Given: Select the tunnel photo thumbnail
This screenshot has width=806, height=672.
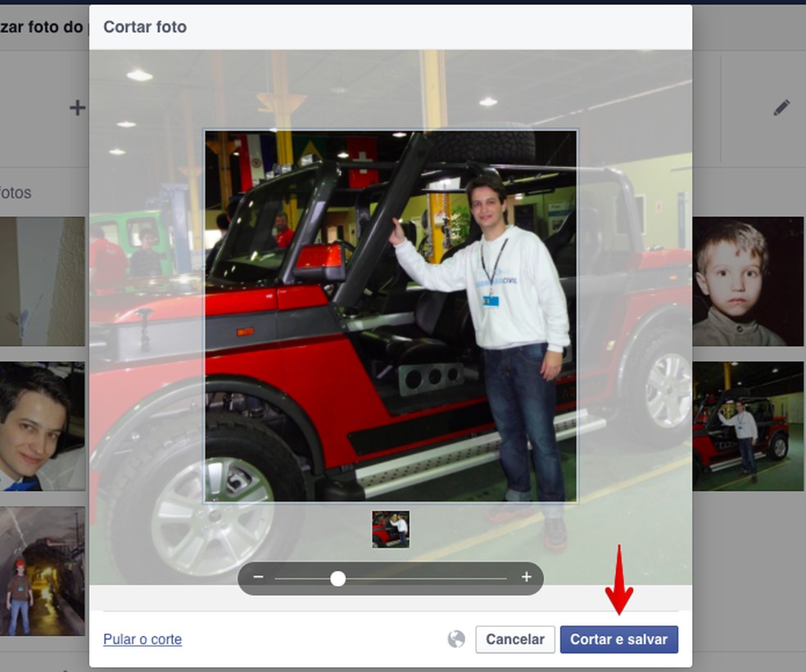Looking at the screenshot, I should [x=42, y=571].
